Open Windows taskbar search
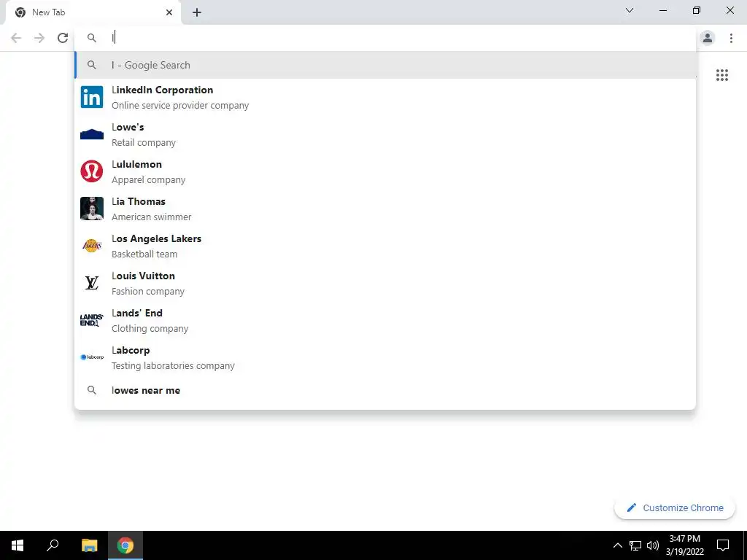747x560 pixels. (53, 545)
